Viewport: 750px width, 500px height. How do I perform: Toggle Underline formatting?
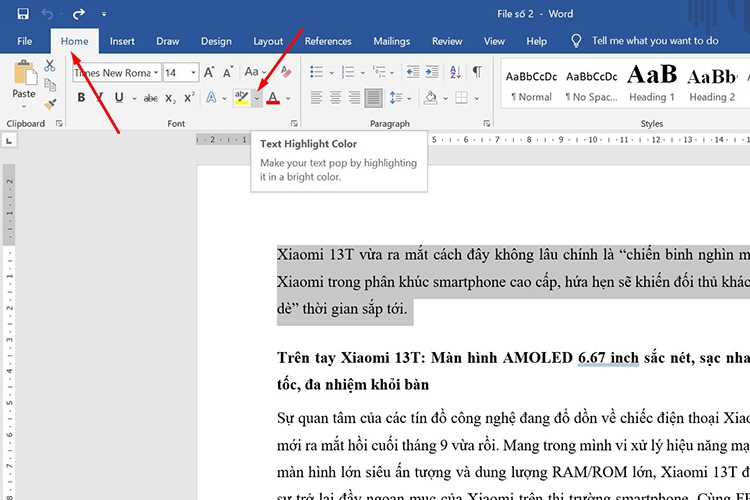pyautogui.click(x=119, y=98)
